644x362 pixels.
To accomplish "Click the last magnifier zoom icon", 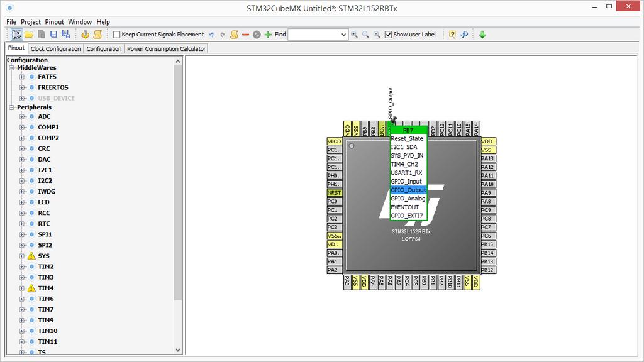I will click(377, 35).
